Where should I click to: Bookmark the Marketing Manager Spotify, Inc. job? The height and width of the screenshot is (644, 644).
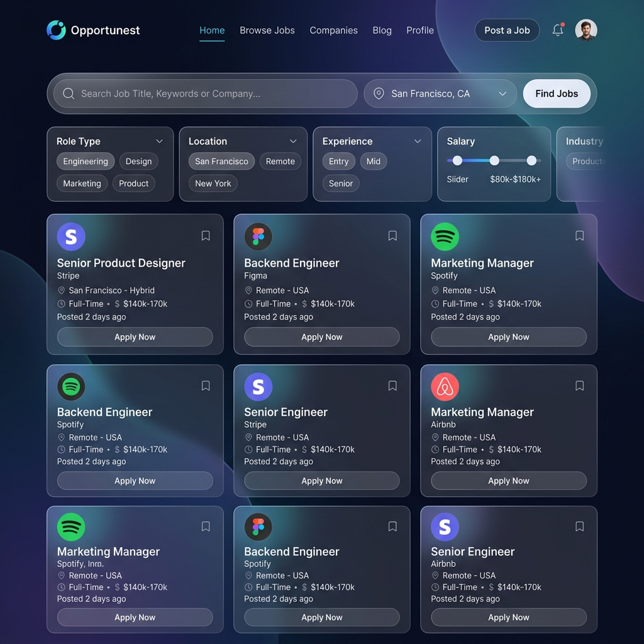pyautogui.click(x=206, y=526)
